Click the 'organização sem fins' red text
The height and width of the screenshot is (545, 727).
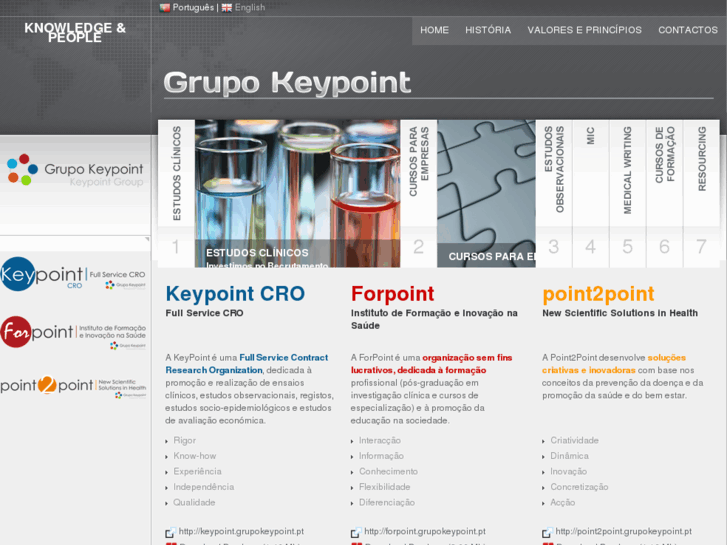[467, 358]
